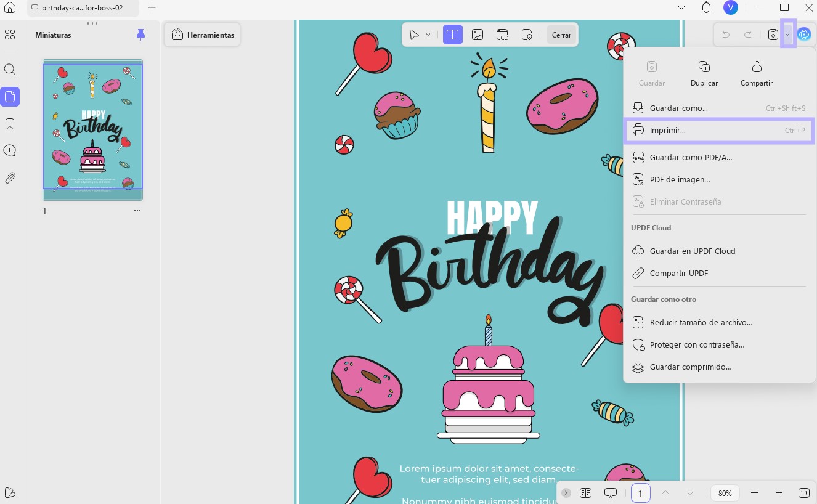Expand the selection tool dropdown arrow
Viewport: 817px width, 504px height.
coord(428,35)
